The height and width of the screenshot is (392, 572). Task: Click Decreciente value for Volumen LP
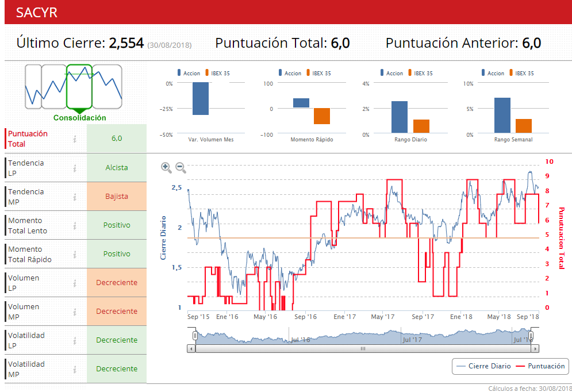[117, 283]
